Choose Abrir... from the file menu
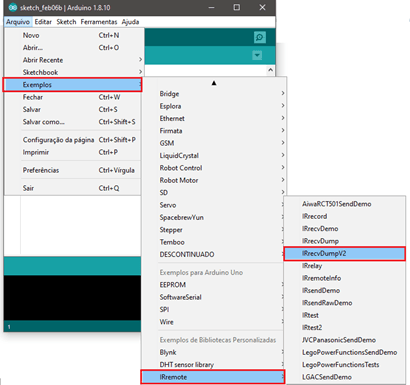 [x=73, y=48]
